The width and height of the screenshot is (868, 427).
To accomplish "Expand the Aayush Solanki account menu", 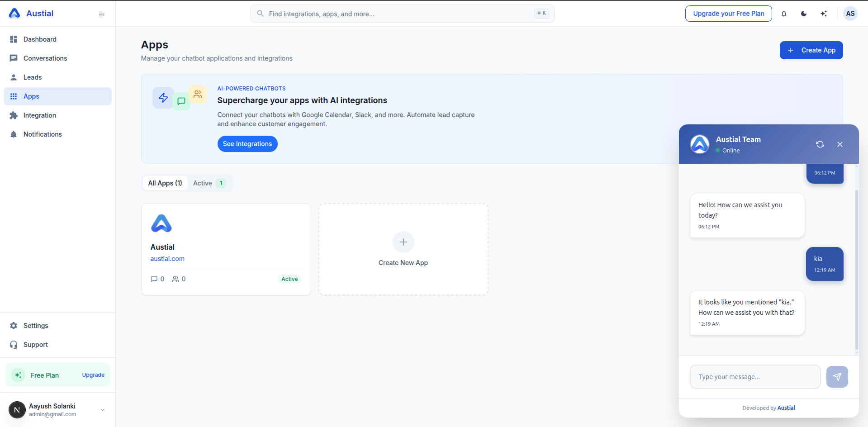I will 103,410.
